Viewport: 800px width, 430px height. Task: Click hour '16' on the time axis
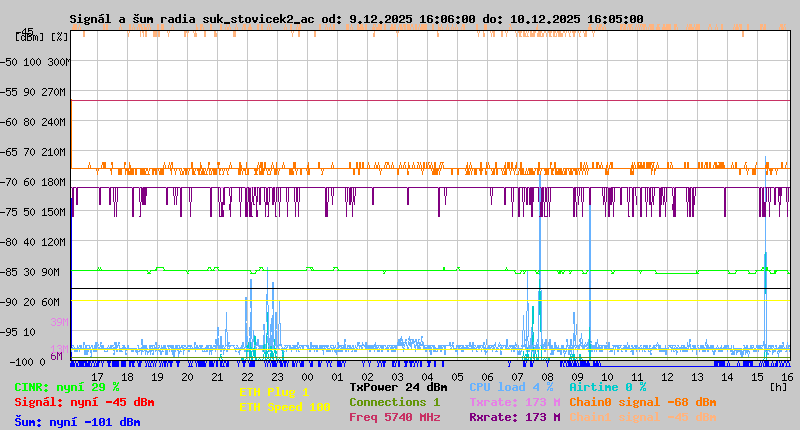click(787, 377)
